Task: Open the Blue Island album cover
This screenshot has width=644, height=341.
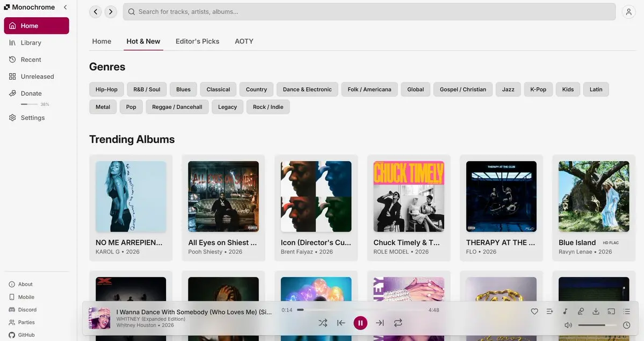Action: [x=594, y=197]
